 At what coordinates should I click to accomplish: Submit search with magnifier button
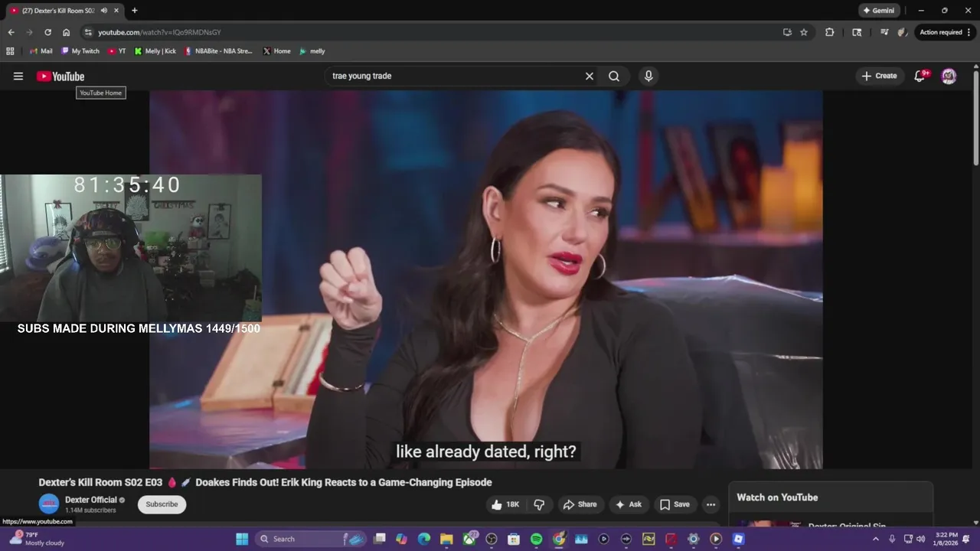click(x=614, y=76)
